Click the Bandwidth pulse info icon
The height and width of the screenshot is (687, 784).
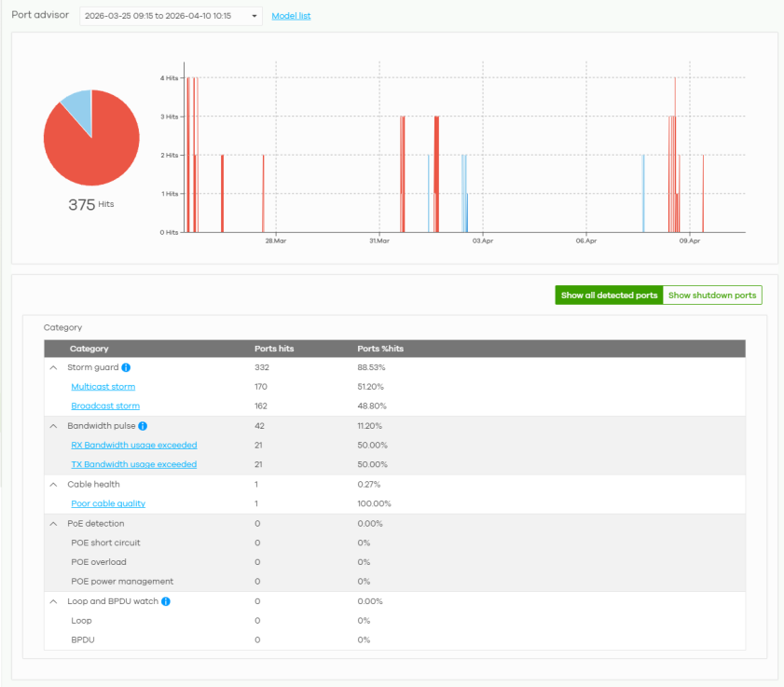point(143,426)
